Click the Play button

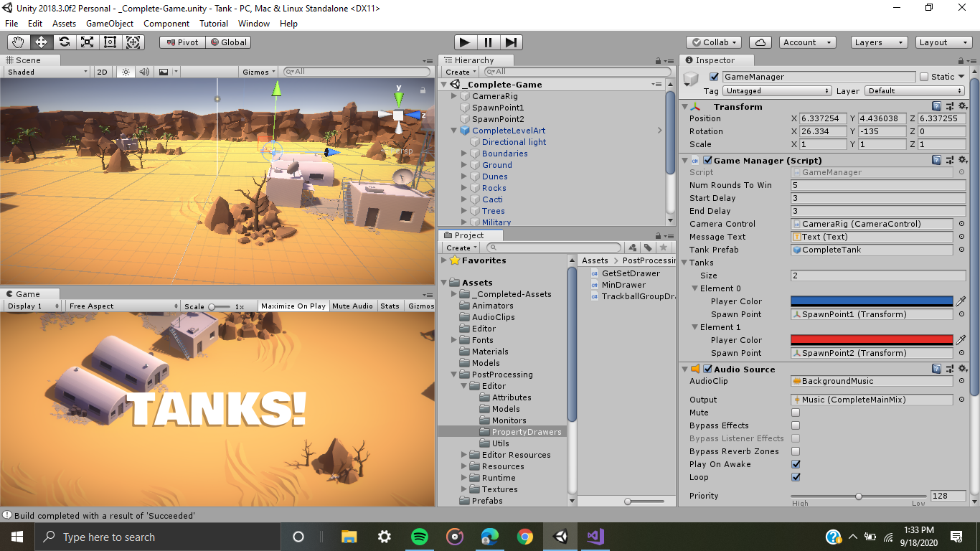(x=465, y=42)
